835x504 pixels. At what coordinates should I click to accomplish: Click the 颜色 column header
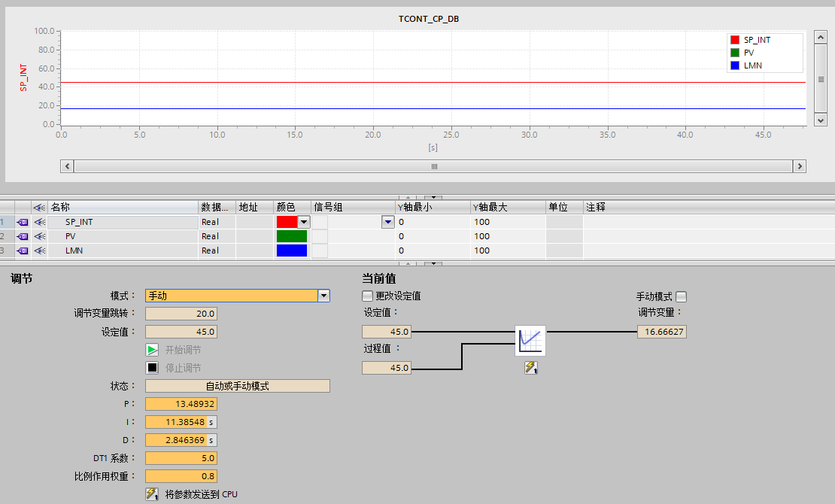pos(292,208)
